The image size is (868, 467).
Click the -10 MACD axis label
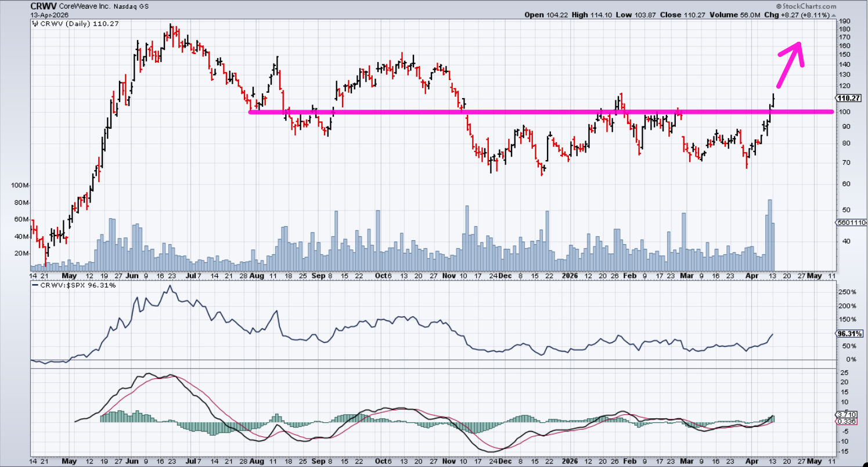[844, 441]
